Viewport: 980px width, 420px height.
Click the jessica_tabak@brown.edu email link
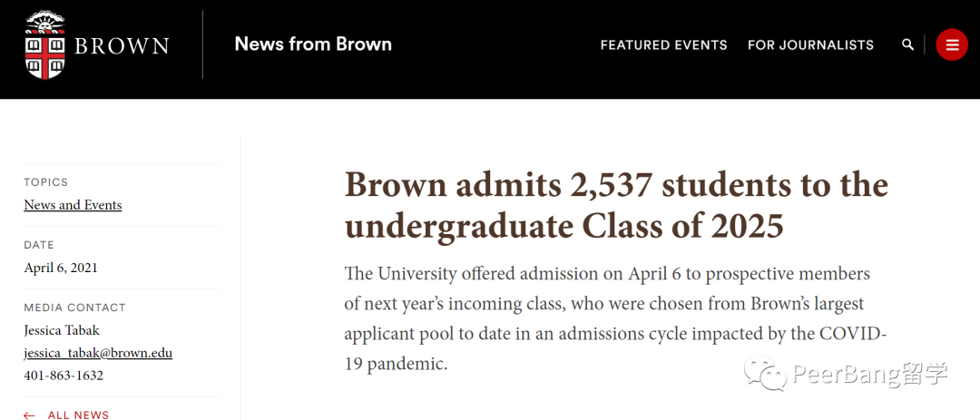98,353
